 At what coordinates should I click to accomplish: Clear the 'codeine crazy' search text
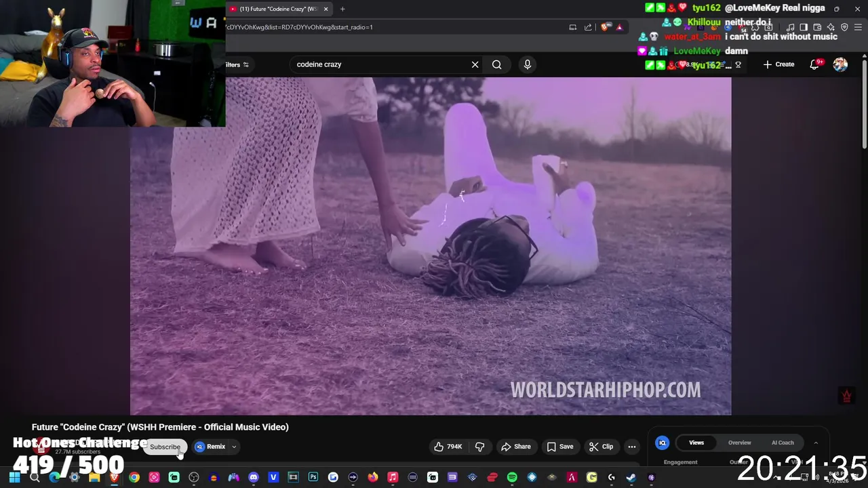click(x=475, y=64)
